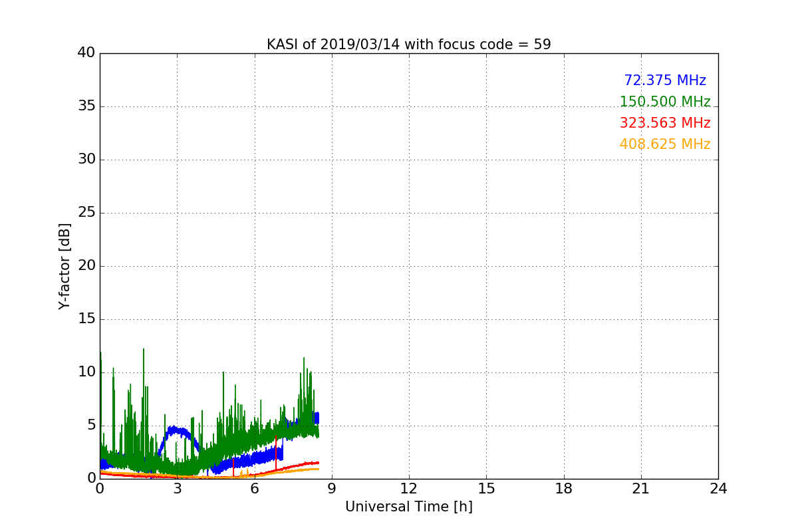Select the orange 408.625 MHz legend label

[x=665, y=144]
